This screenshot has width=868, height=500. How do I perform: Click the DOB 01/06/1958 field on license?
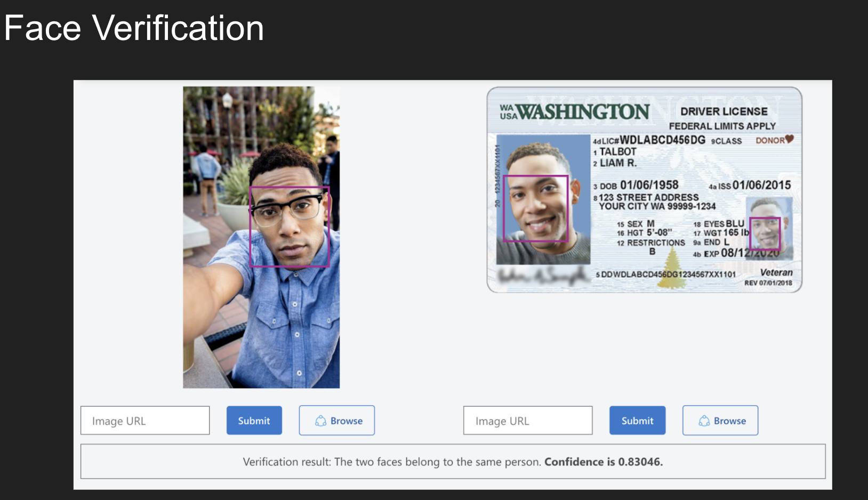pos(636,185)
